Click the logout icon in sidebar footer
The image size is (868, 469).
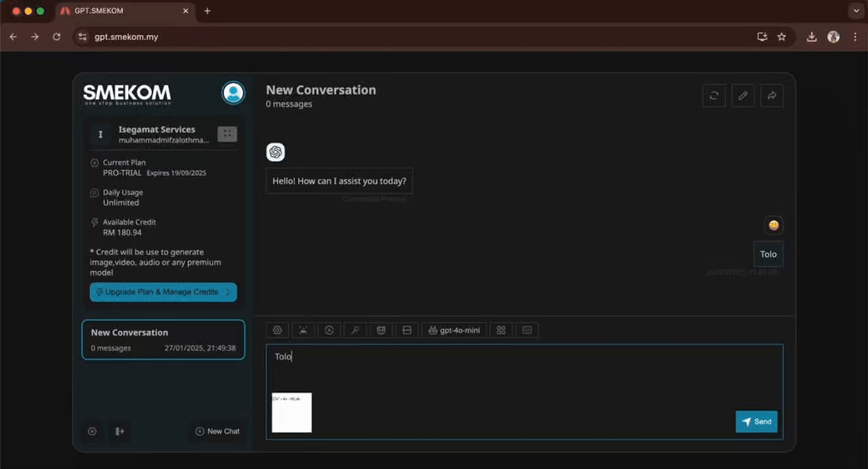pos(120,431)
